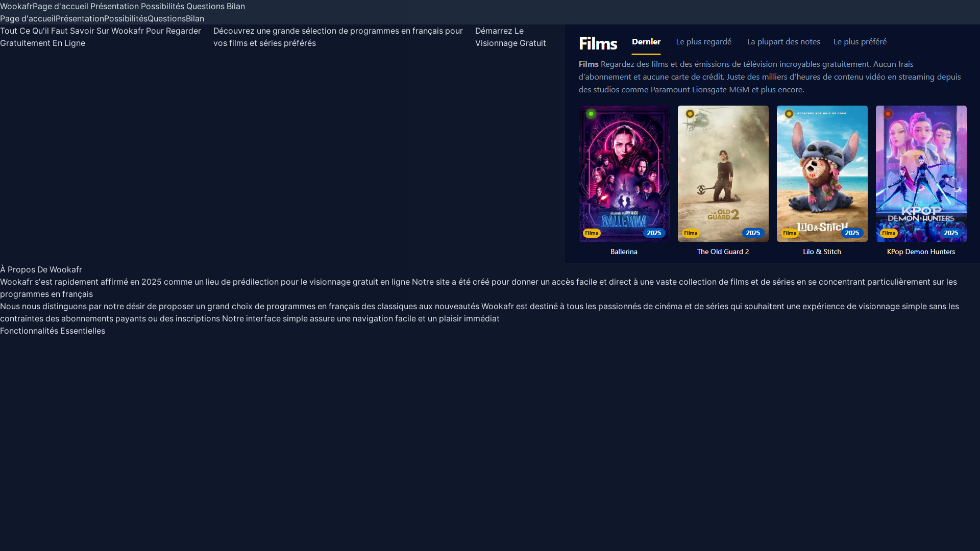Click Films badge on Ballerina poster
Viewport: 980px width, 551px height.
592,233
